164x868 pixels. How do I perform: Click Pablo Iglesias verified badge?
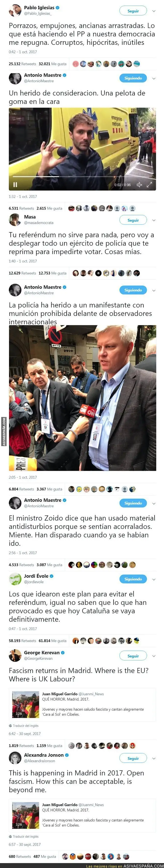(x=58, y=7)
